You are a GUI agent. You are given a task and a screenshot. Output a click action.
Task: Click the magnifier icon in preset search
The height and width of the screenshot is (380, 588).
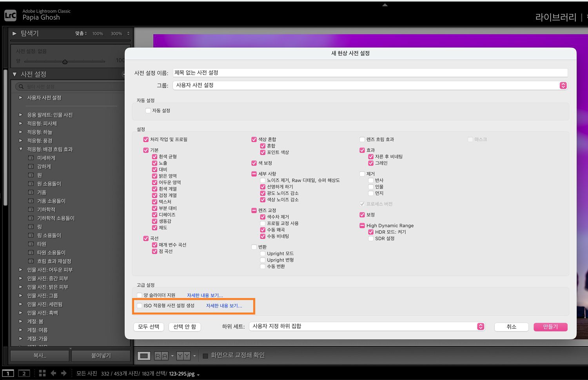click(x=21, y=87)
